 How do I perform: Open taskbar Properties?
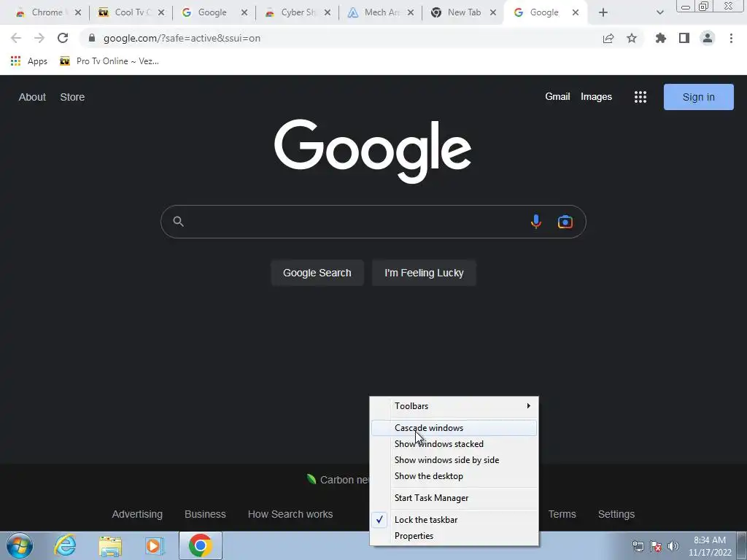(454, 536)
